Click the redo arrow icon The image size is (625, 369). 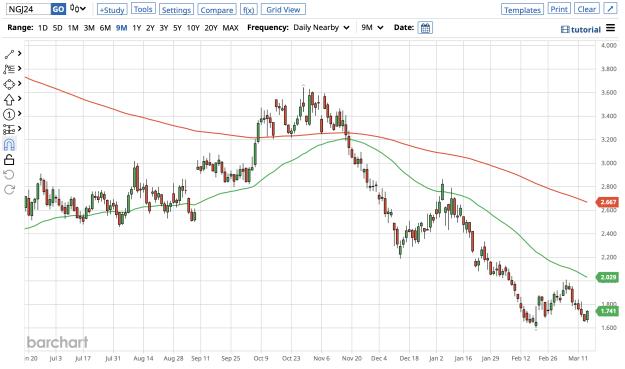click(x=9, y=189)
